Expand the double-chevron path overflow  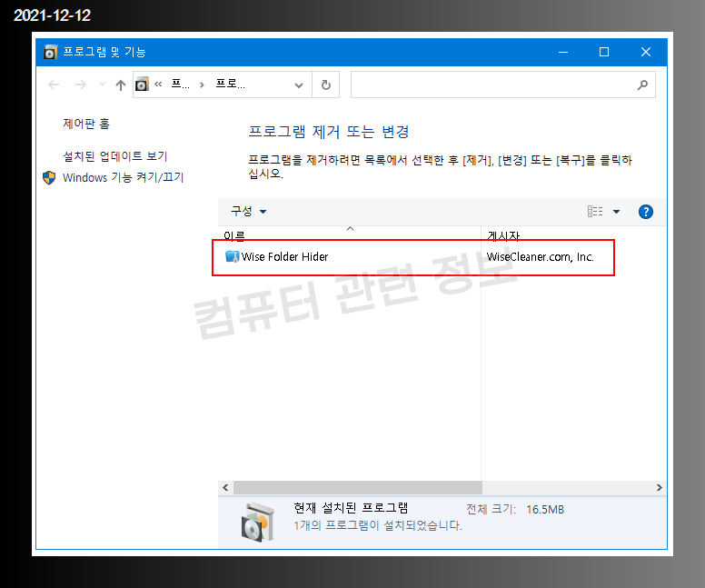tap(158, 85)
